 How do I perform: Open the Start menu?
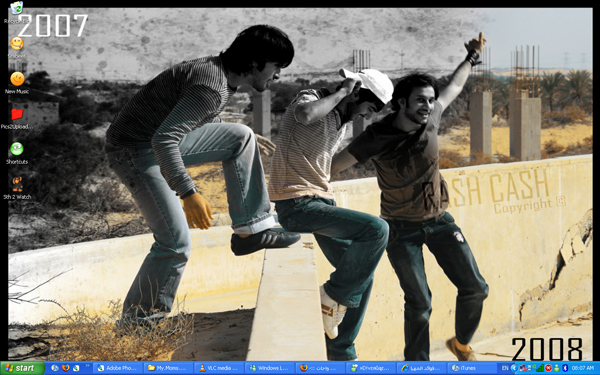[x=23, y=368]
